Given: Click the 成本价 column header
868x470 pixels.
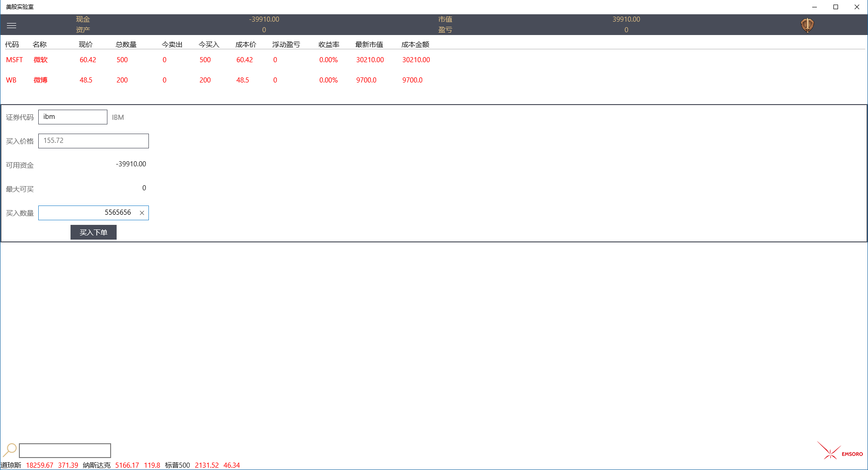Looking at the screenshot, I should [x=246, y=45].
